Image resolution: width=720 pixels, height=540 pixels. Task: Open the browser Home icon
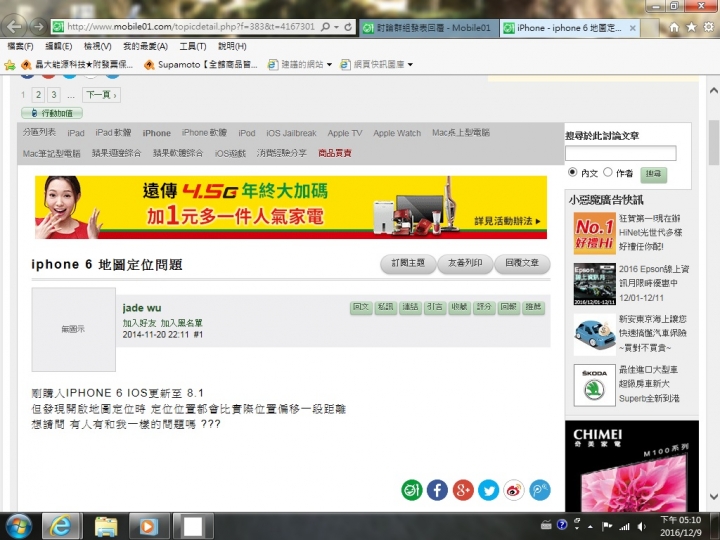674,28
